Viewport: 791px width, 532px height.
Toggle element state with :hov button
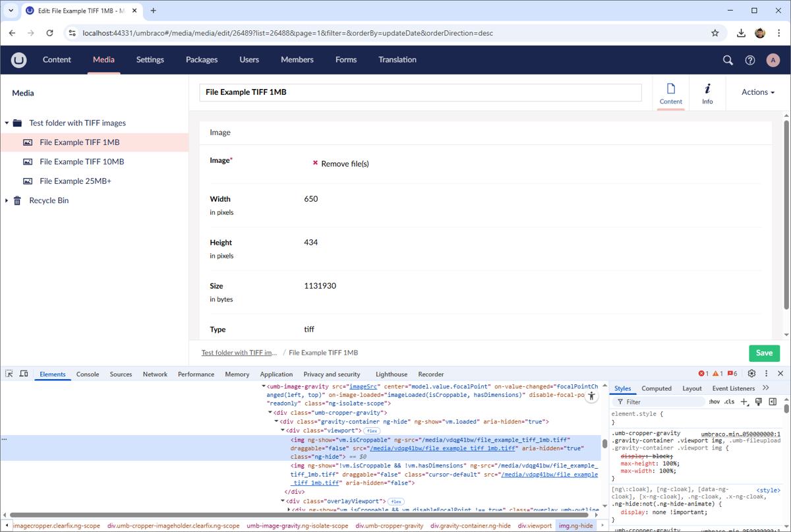pos(714,401)
